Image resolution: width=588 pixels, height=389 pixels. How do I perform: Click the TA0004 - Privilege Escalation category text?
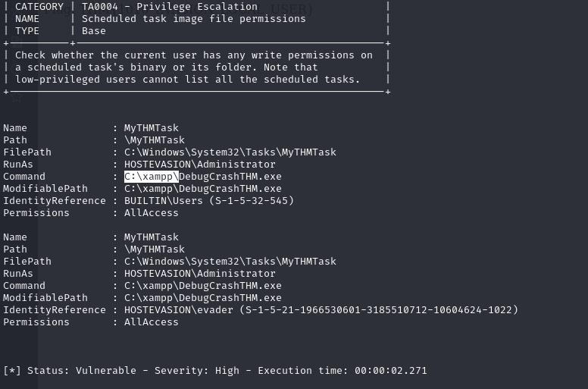pyautogui.click(x=170, y=7)
